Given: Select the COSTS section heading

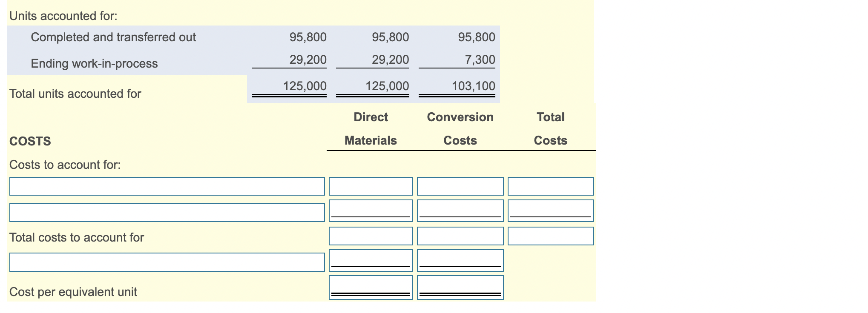Looking at the screenshot, I should click(x=30, y=141).
